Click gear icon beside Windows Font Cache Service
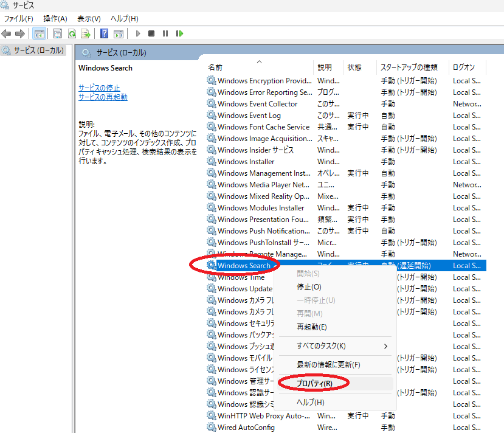 coord(211,126)
